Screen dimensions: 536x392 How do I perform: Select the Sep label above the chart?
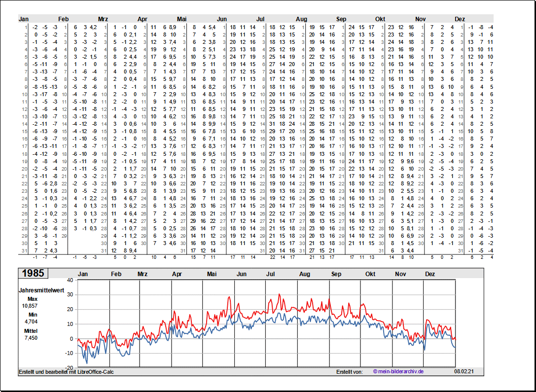(336, 274)
